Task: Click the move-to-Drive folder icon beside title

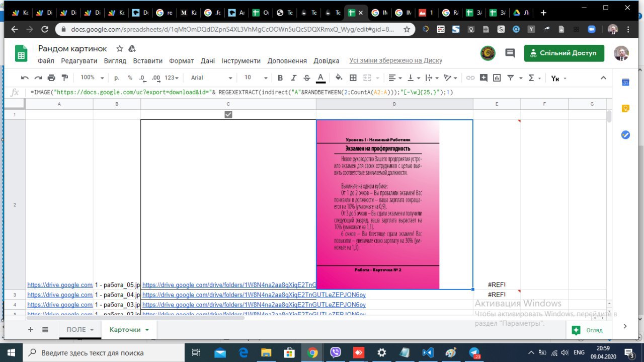Action: (x=132, y=48)
